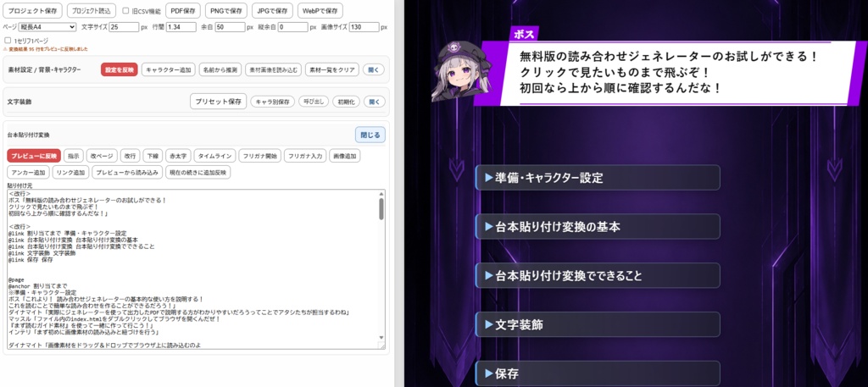The height and width of the screenshot is (387, 868).
Task: Focus the 画像サイズ field showing 130
Action: [364, 26]
